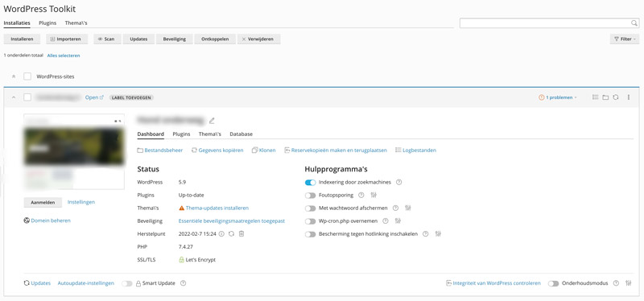This screenshot has width=644, height=301.
Task: Check the WordPress-sites checkbox
Action: [27, 76]
